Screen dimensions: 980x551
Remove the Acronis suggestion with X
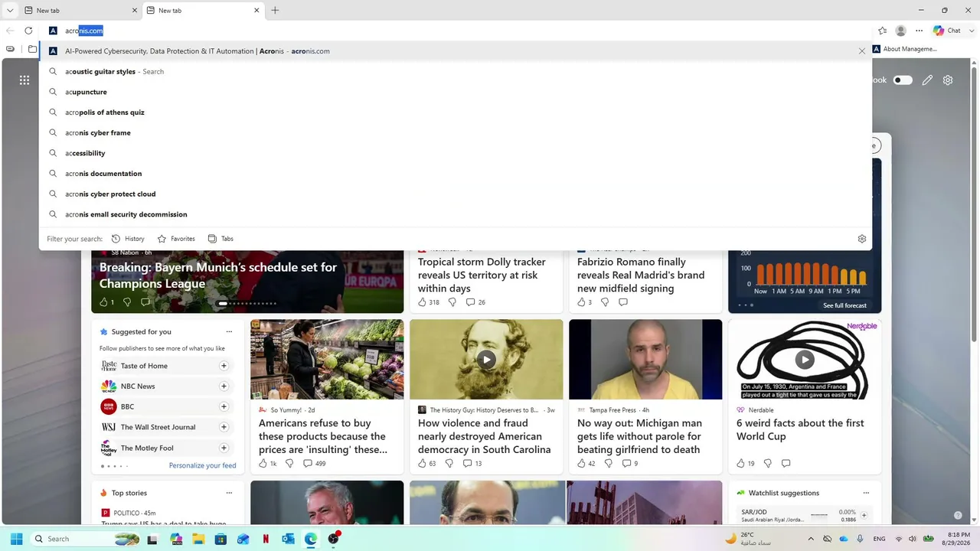[x=861, y=51]
